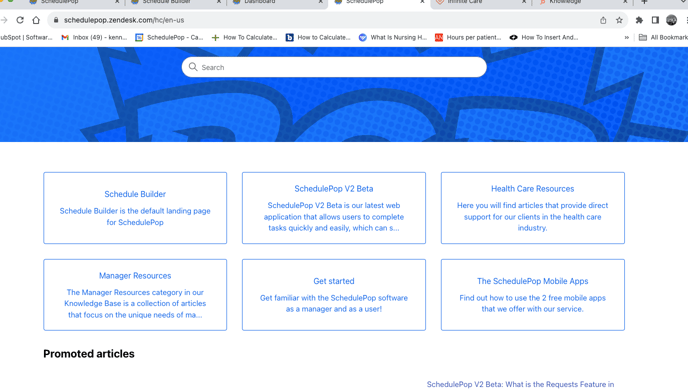
Task: Toggle the browser side panel icon
Action: coord(655,20)
